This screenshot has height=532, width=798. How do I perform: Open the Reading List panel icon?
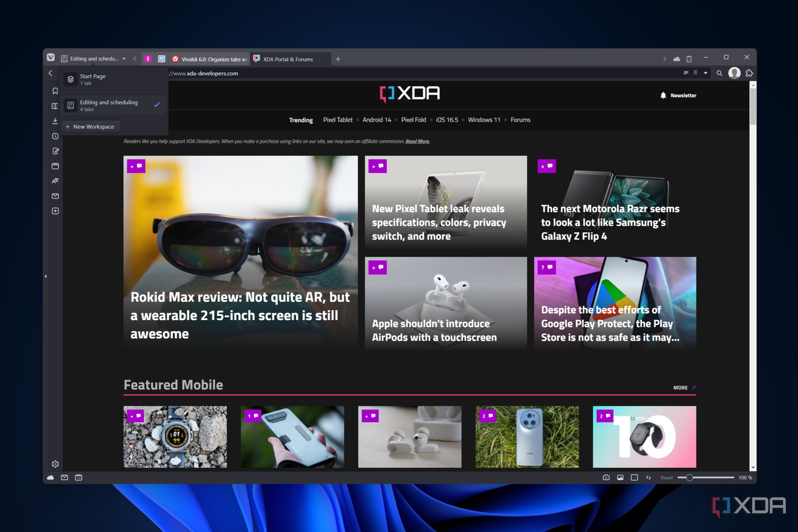(55, 106)
